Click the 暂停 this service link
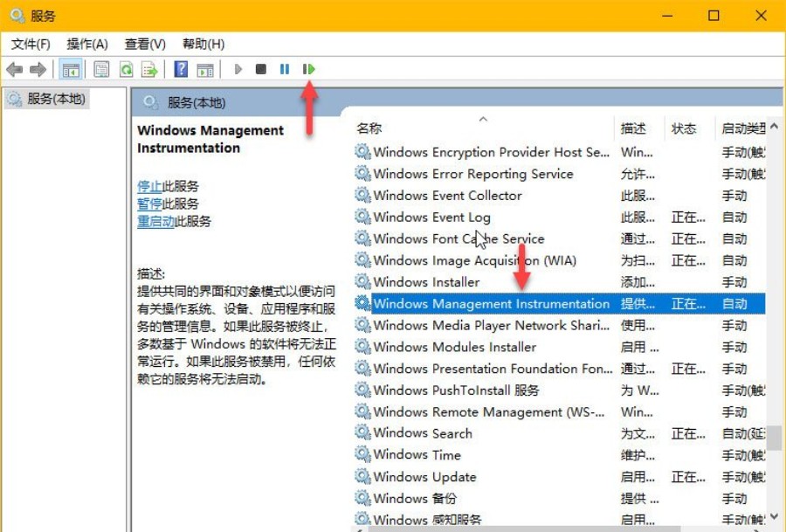This screenshot has width=786, height=532. click(149, 204)
